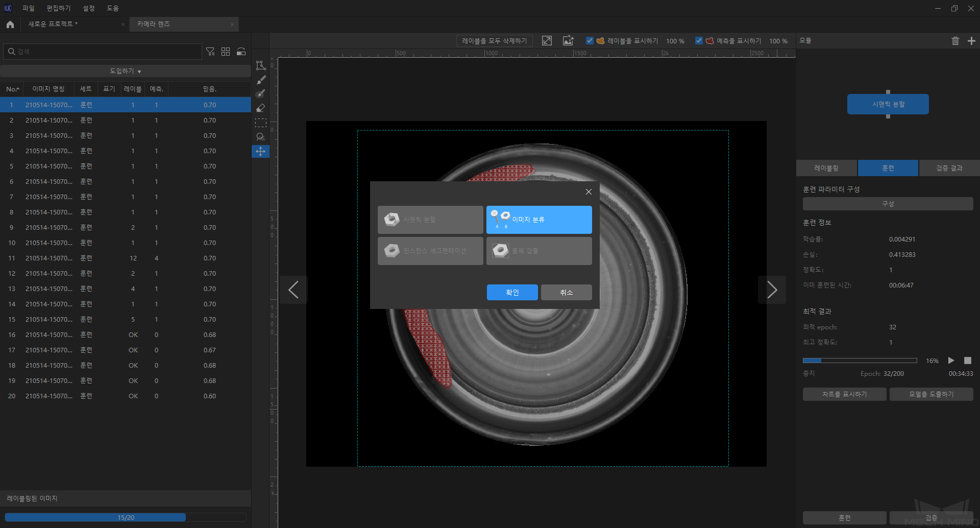Choose 인스턴스 세그멘테이션 option
The width and height of the screenshot is (980, 528).
(x=430, y=251)
